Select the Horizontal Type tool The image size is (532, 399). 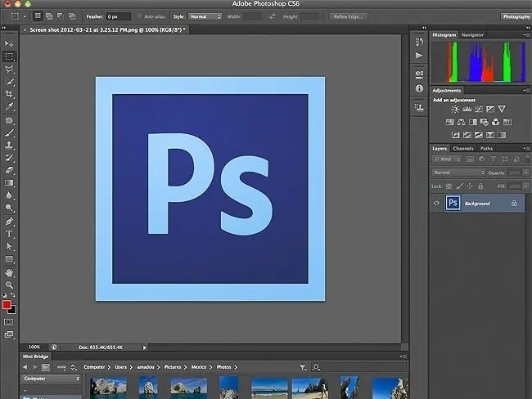click(x=9, y=234)
